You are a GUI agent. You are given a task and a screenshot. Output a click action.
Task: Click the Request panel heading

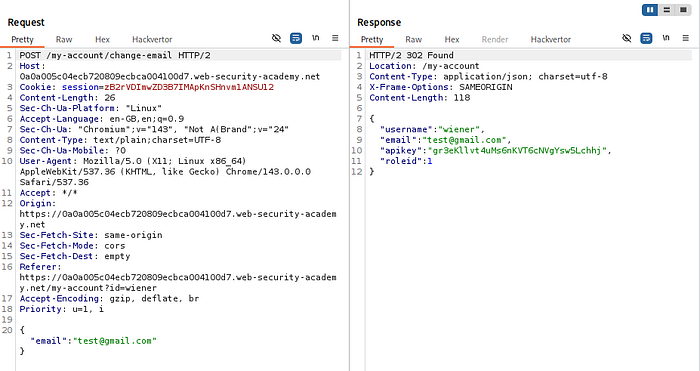[x=26, y=22]
